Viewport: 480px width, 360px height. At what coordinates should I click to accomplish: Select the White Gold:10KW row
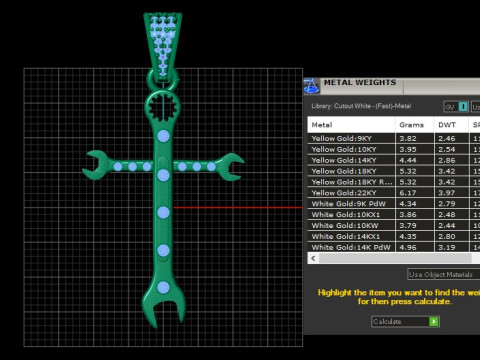click(x=394, y=226)
